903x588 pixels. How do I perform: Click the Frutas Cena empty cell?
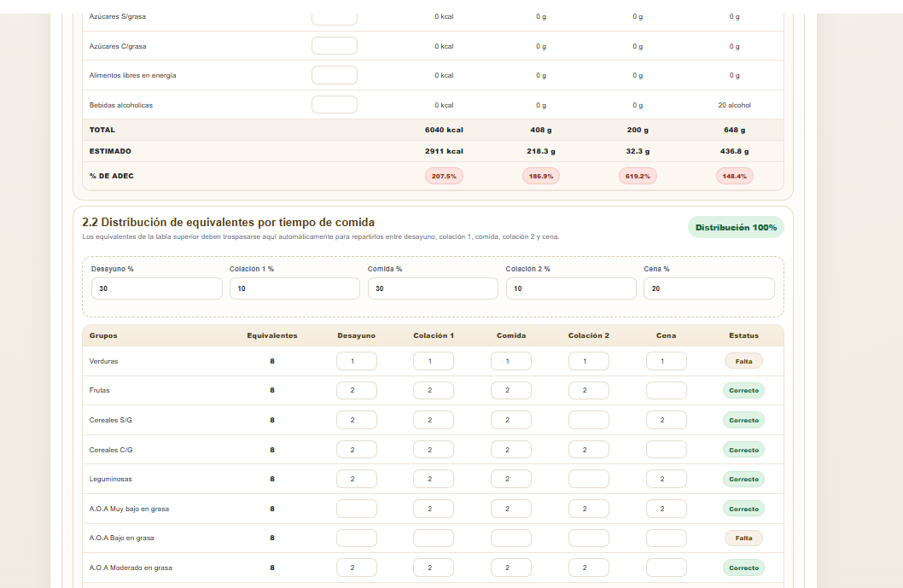667,391
